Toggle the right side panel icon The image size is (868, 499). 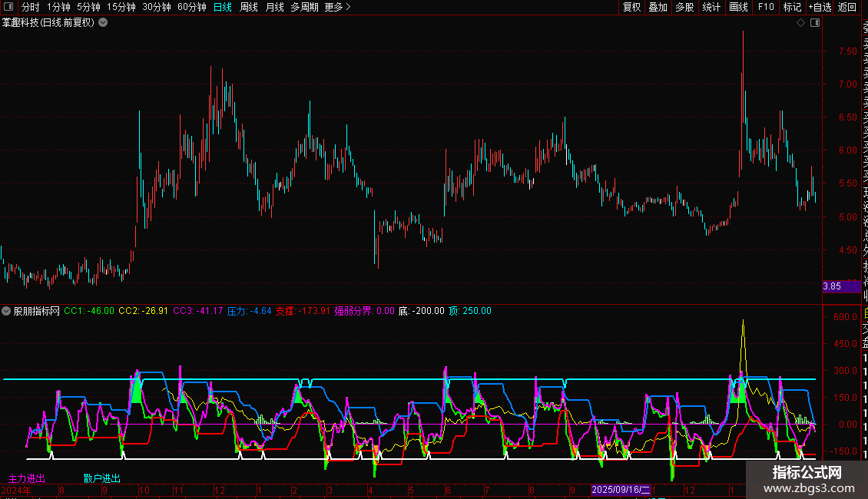pyautogui.click(x=815, y=23)
